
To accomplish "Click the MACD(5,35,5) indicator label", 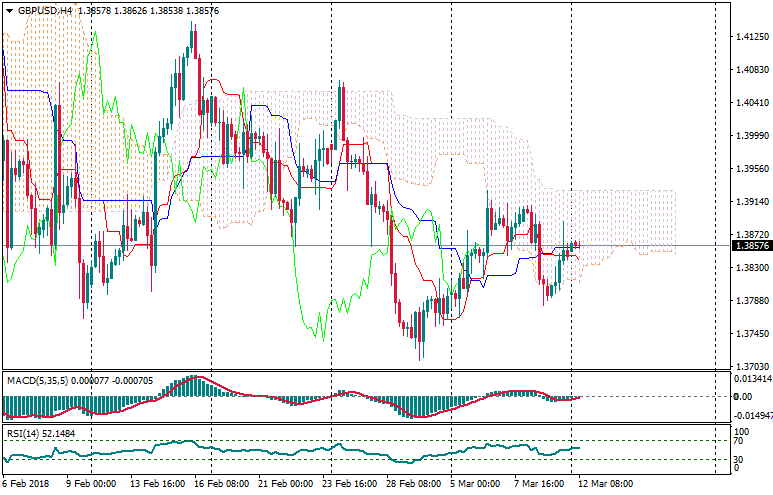I will point(38,380).
